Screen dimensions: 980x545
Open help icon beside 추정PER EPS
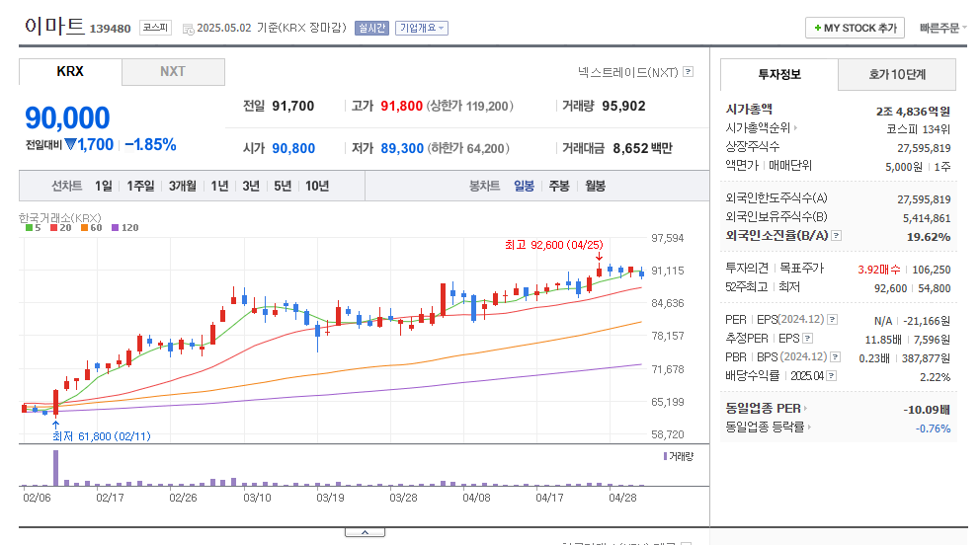pyautogui.click(x=807, y=338)
